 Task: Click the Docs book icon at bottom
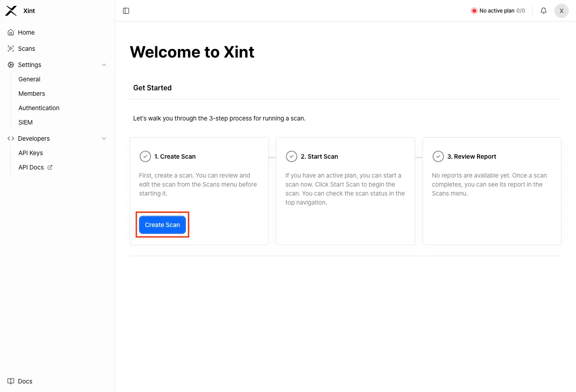[10, 381]
